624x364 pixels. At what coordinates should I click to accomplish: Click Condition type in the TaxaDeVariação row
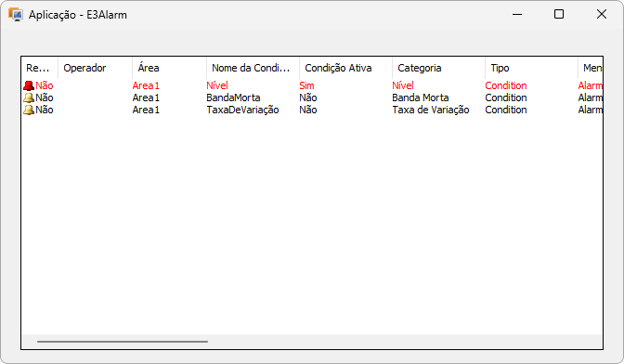[506, 110]
